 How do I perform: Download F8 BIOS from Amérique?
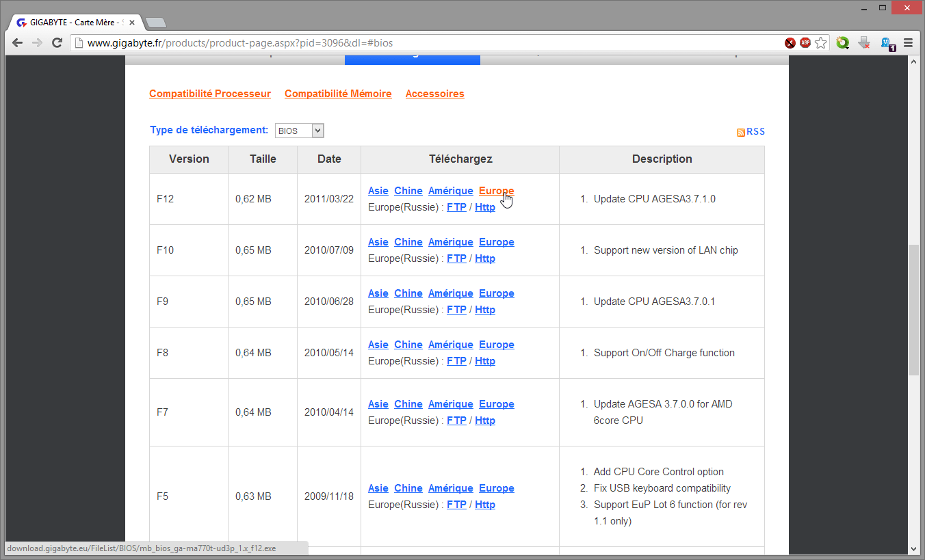[450, 345]
